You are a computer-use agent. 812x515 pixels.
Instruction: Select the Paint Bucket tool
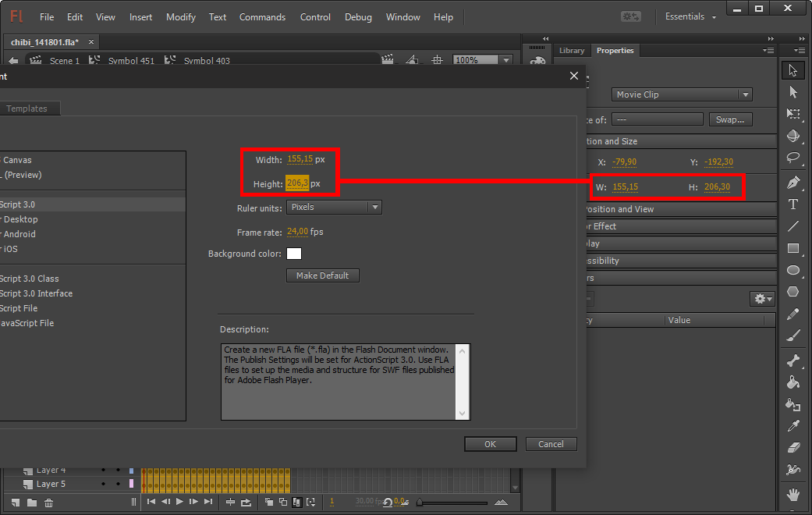(793, 382)
